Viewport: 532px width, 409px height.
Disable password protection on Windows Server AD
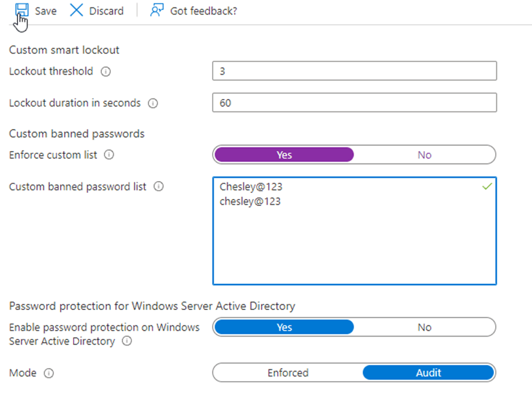click(424, 328)
